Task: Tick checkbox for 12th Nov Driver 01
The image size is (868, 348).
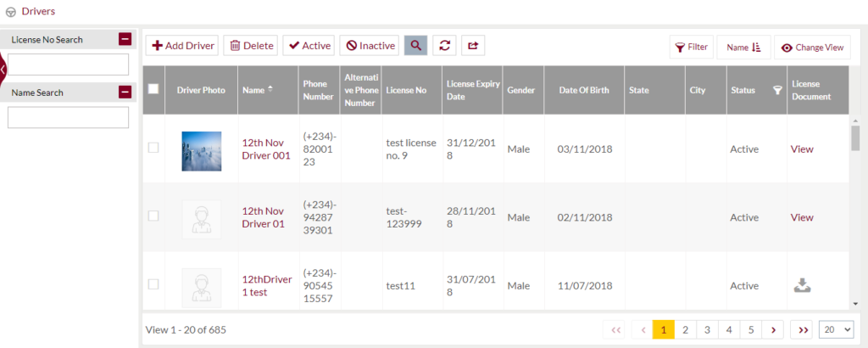Action: (153, 216)
